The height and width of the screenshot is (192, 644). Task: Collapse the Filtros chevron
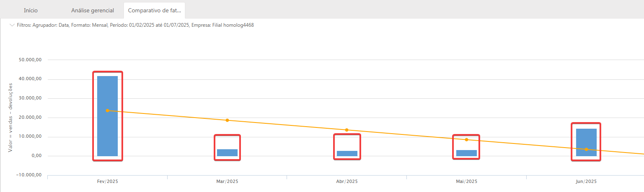tap(12, 25)
